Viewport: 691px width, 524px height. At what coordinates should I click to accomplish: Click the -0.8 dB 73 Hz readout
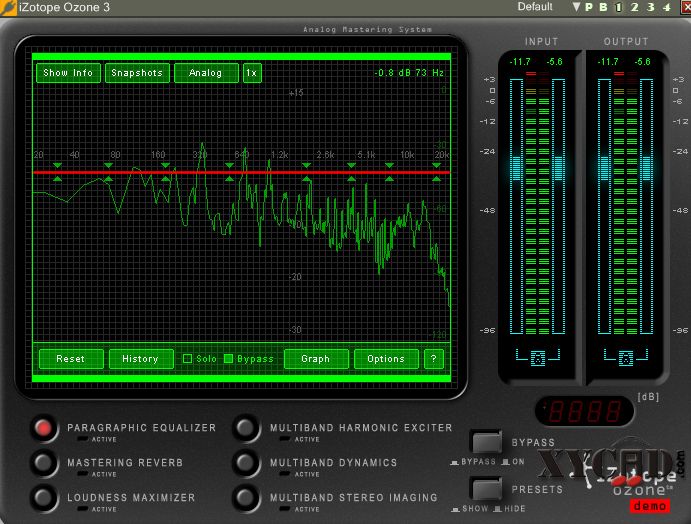[x=409, y=73]
